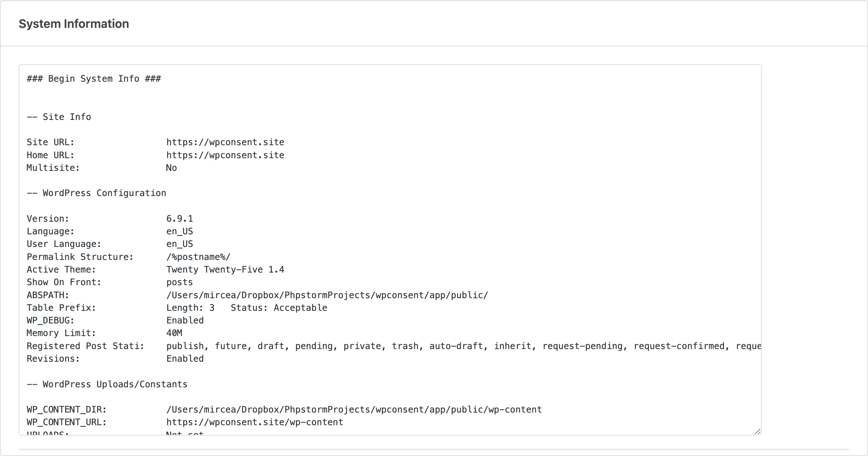Click the Registered Post Stati list line

click(x=409, y=346)
